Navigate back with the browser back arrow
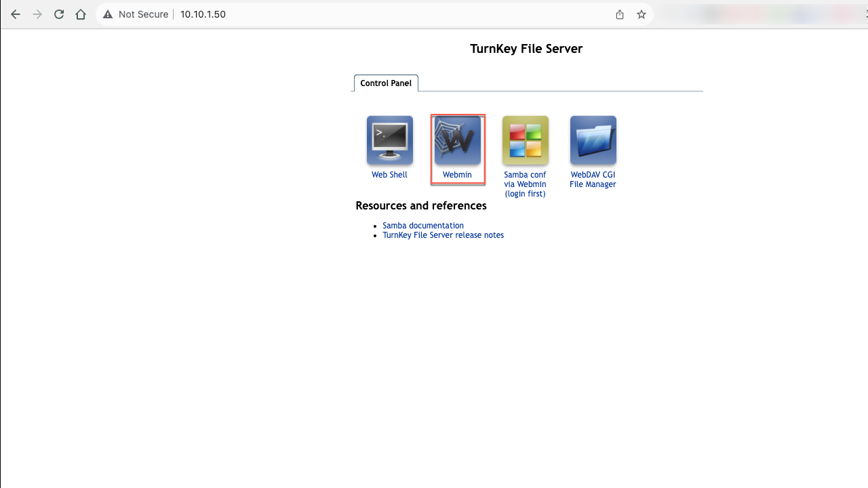Viewport: 868px width, 488px height. pyautogui.click(x=16, y=14)
